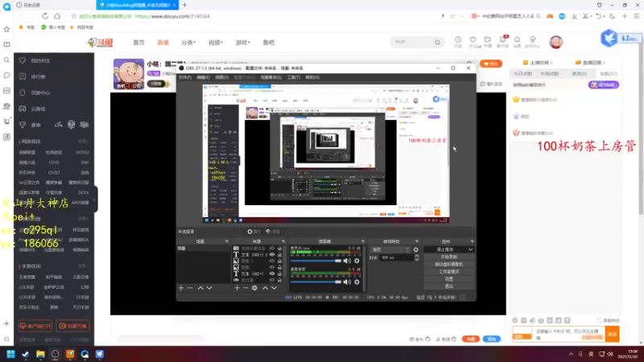Open transition properties gear next to 渐变
Viewport: 644px width, 362px height.
click(416, 249)
